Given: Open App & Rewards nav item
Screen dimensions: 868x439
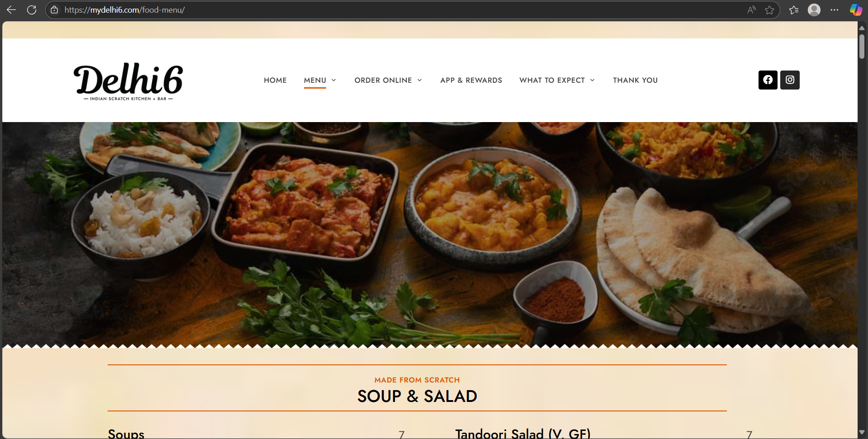Looking at the screenshot, I should pos(471,80).
